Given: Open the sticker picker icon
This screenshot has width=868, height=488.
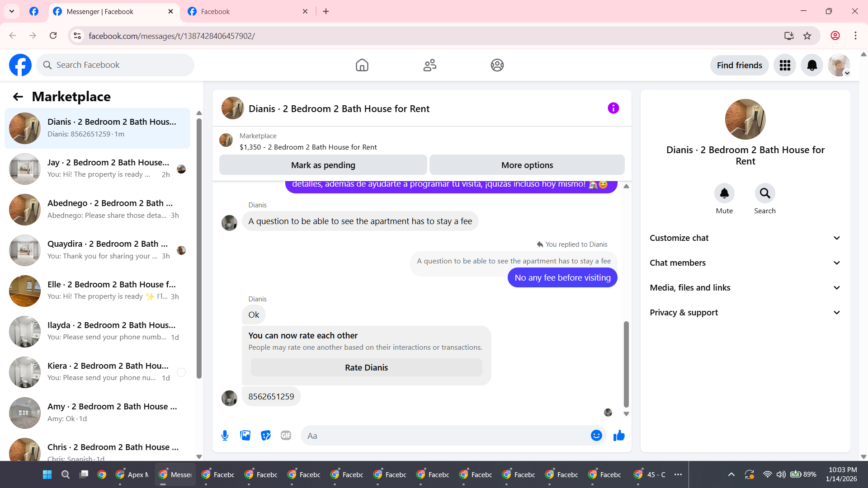Looking at the screenshot, I should (266, 435).
